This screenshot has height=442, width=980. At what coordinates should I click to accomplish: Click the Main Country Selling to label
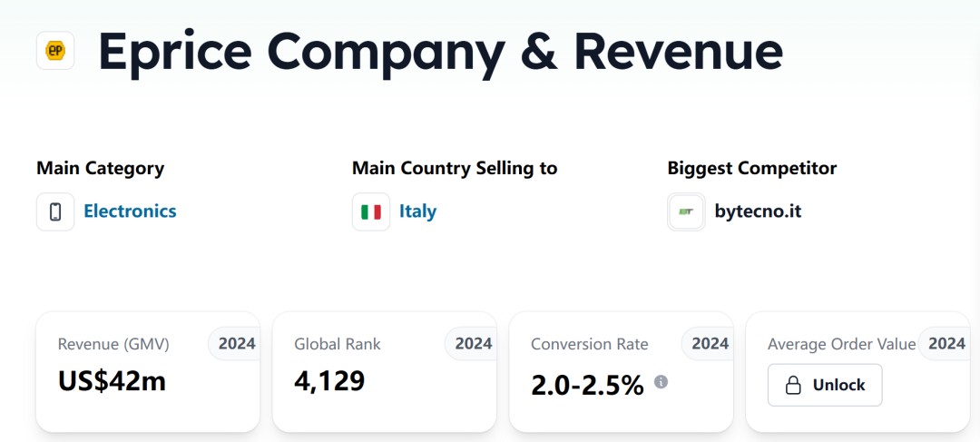[x=455, y=168]
